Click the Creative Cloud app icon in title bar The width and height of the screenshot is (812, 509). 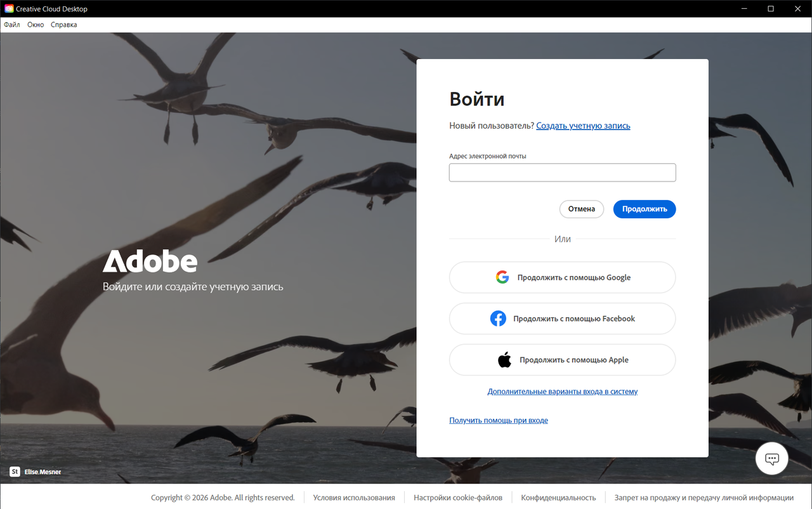tap(9, 9)
